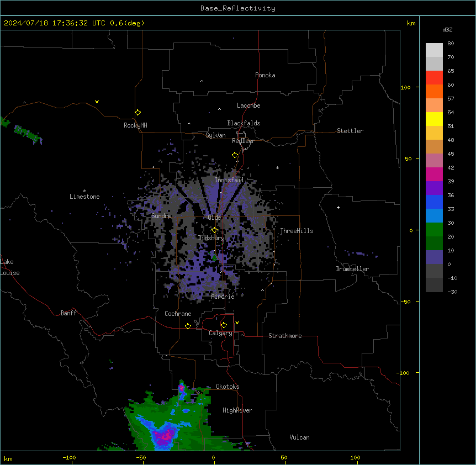Click the RedDeer city label
Screen dimensions: 476x465
(243, 141)
